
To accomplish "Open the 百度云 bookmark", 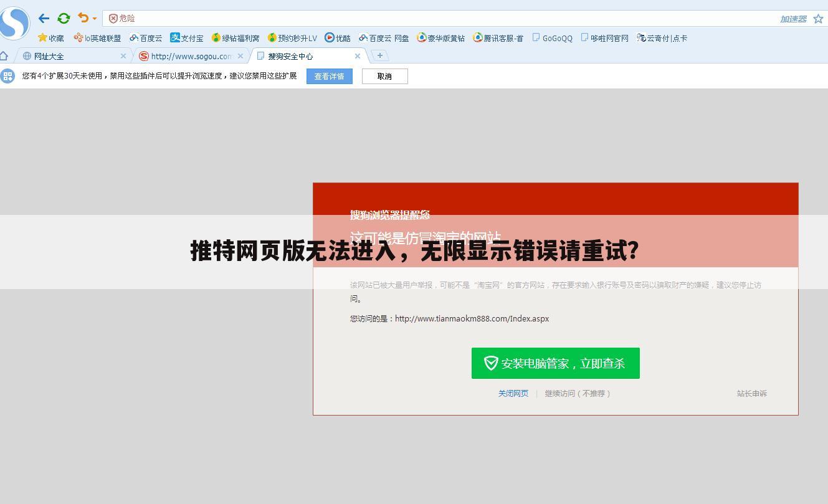I will 146,38.
